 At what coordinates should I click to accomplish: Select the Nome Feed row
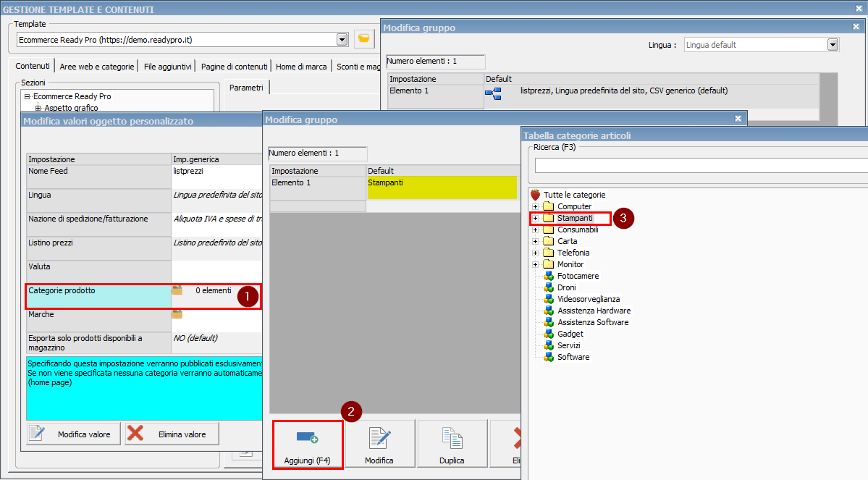pyautogui.click(x=144, y=177)
